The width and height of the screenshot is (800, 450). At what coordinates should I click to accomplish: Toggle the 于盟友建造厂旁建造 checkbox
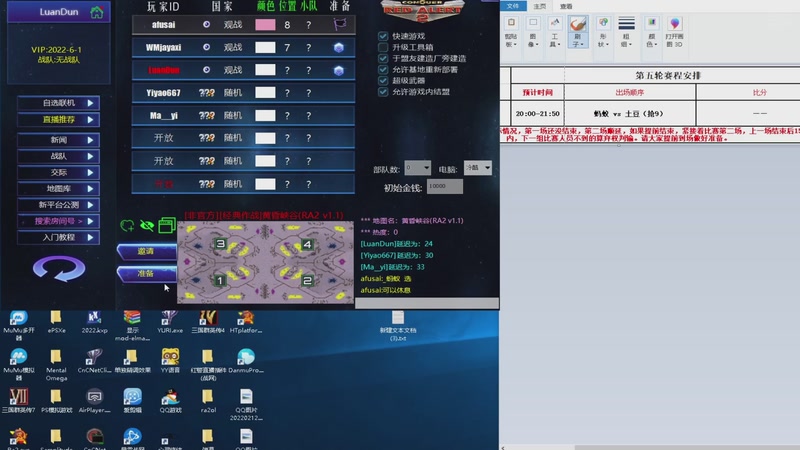click(383, 58)
